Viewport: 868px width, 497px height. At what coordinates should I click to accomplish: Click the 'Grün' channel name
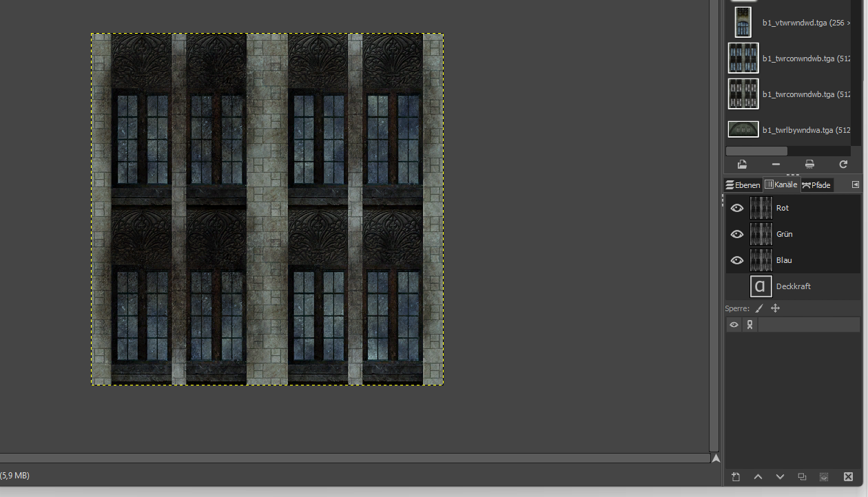tap(785, 234)
